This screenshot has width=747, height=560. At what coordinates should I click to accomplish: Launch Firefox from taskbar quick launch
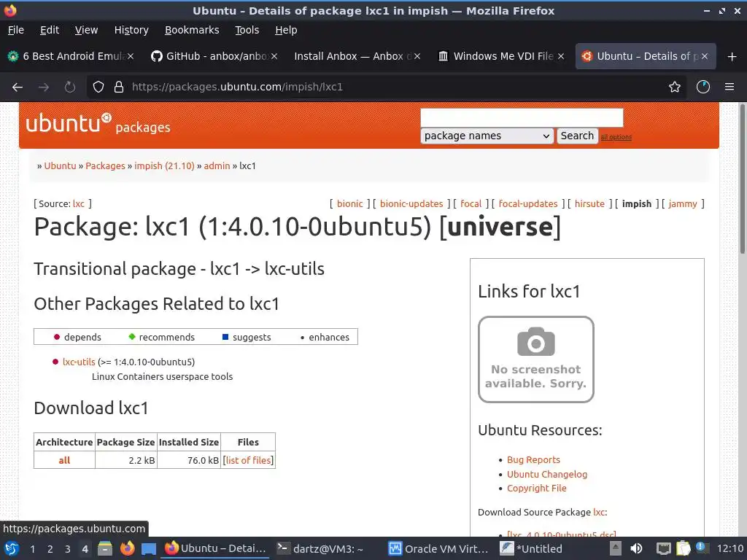[127, 548]
